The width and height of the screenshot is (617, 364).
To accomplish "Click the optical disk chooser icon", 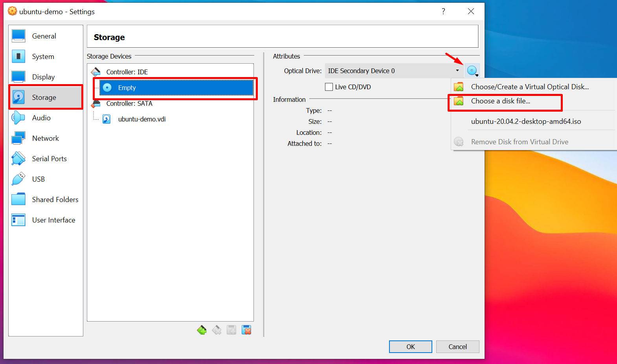I will pos(472,71).
